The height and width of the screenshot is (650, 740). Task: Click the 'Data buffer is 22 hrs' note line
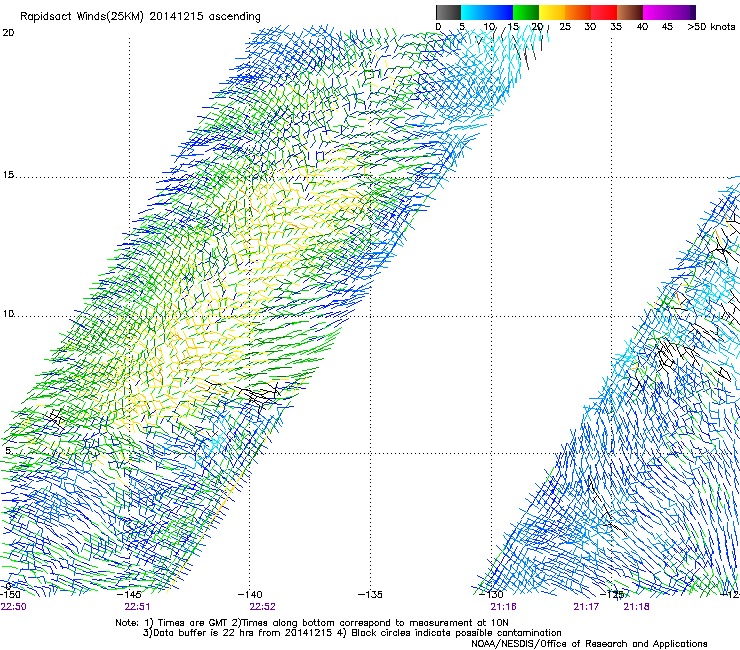[353, 633]
